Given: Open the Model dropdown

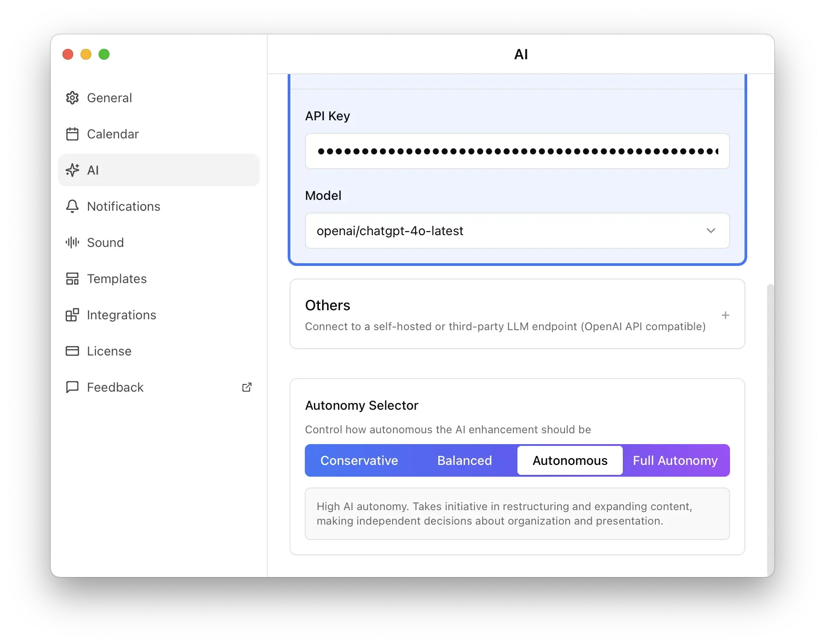Looking at the screenshot, I should coord(517,231).
